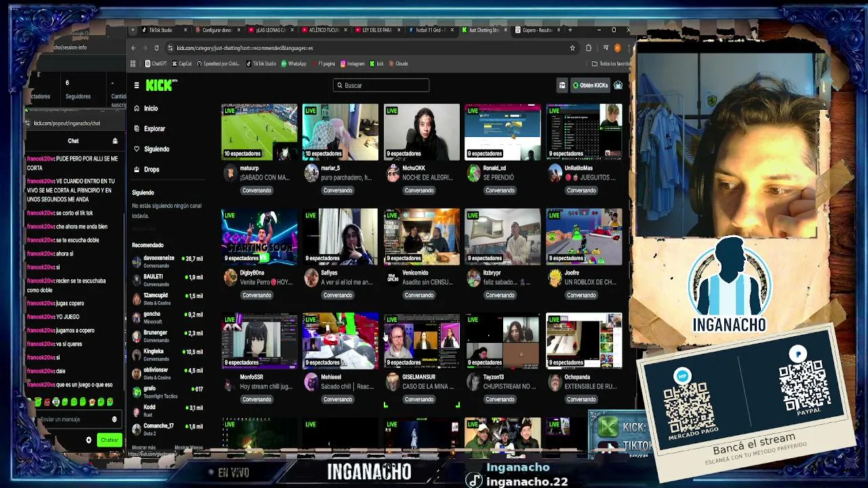The width and height of the screenshot is (868, 488).
Task: Click the Conversando tag under Safiyas
Action: pyautogui.click(x=338, y=296)
